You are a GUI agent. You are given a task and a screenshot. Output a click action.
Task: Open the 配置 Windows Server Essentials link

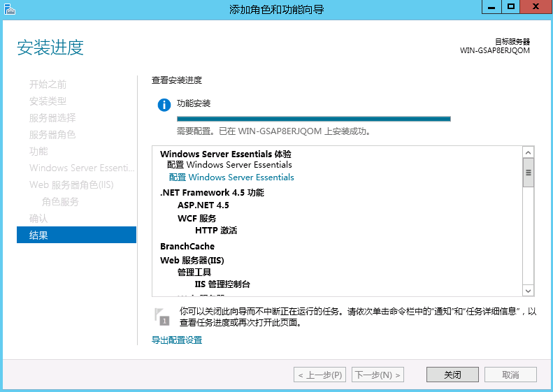(x=231, y=177)
